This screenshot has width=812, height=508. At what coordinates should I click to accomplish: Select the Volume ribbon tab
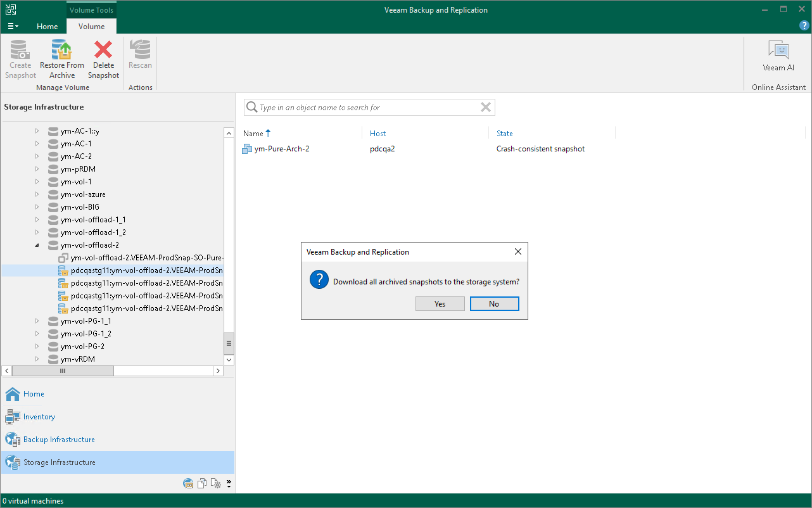pos(92,27)
